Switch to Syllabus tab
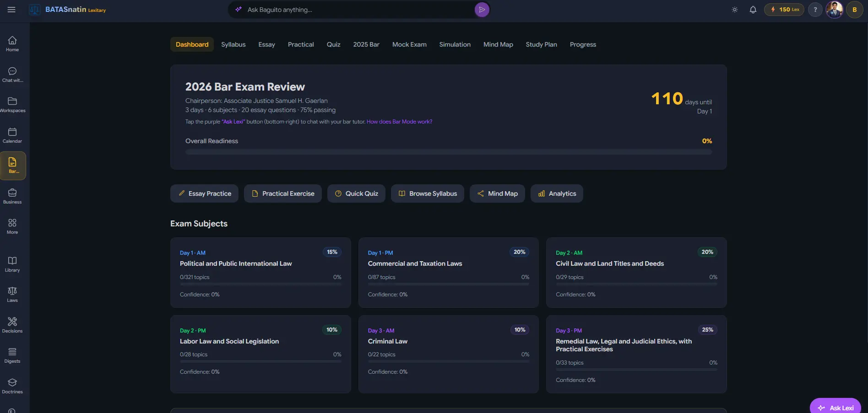Viewport: 868px width, 413px height. coord(233,44)
